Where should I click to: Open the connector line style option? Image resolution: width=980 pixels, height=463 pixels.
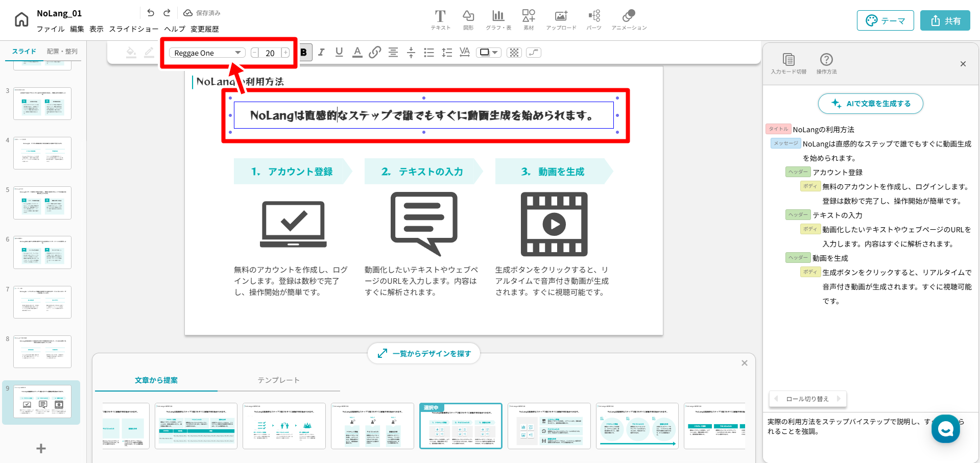click(534, 52)
